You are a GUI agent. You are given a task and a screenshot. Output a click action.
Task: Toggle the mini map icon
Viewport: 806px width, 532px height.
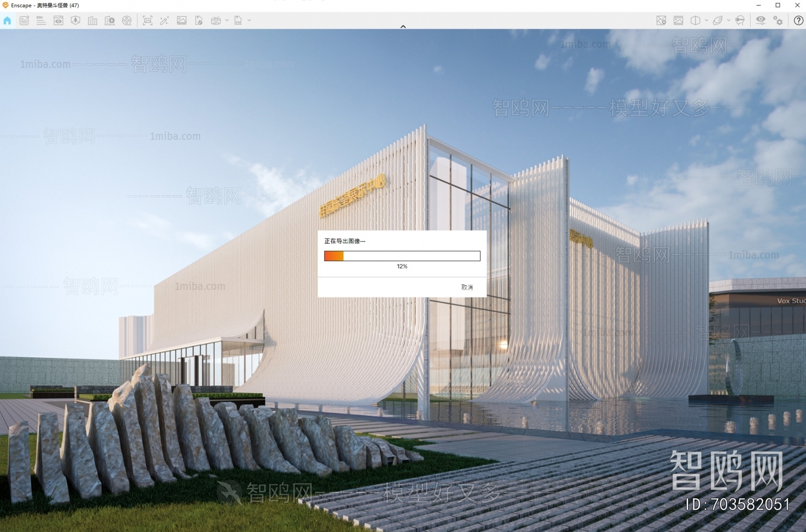[x=661, y=21]
